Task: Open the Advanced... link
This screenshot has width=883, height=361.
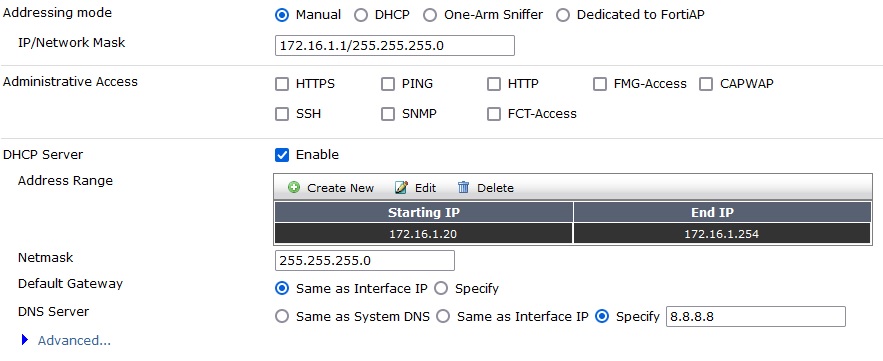Action: pos(74,341)
